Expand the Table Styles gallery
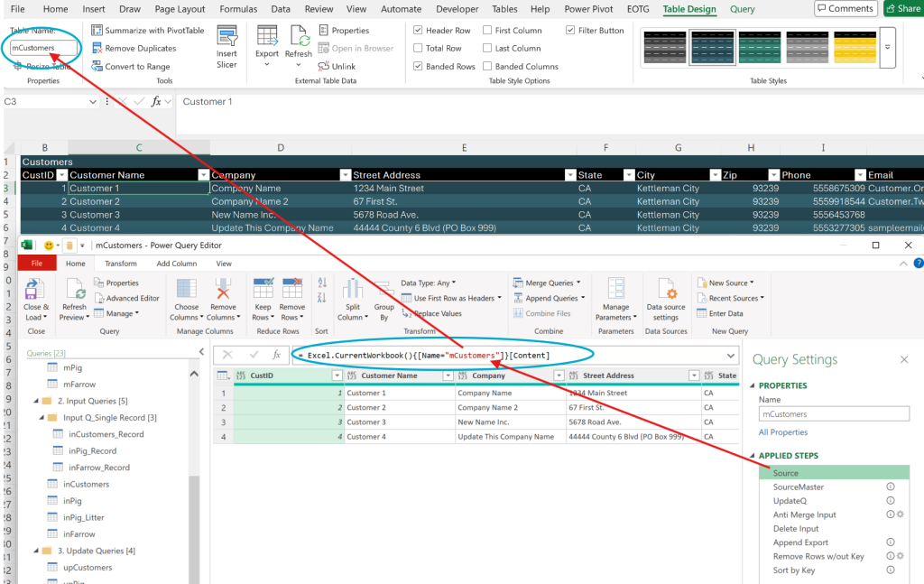The height and width of the screenshot is (584, 924). (x=888, y=47)
